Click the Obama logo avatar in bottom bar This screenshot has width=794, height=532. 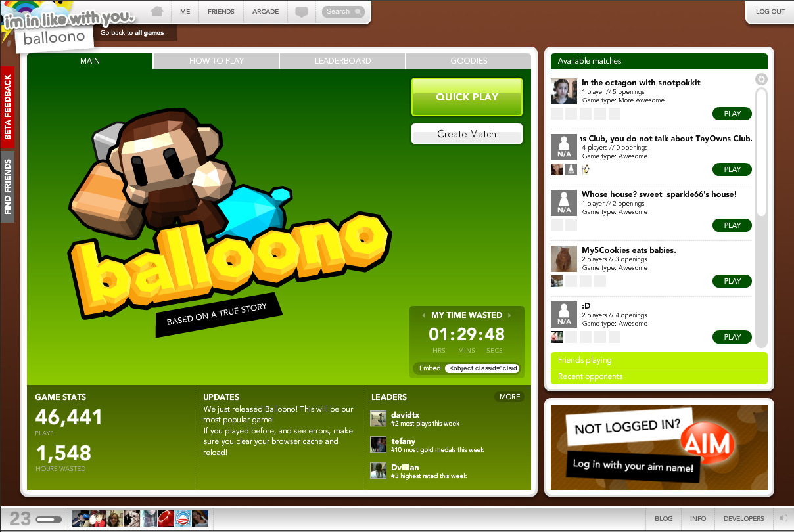coord(183,518)
